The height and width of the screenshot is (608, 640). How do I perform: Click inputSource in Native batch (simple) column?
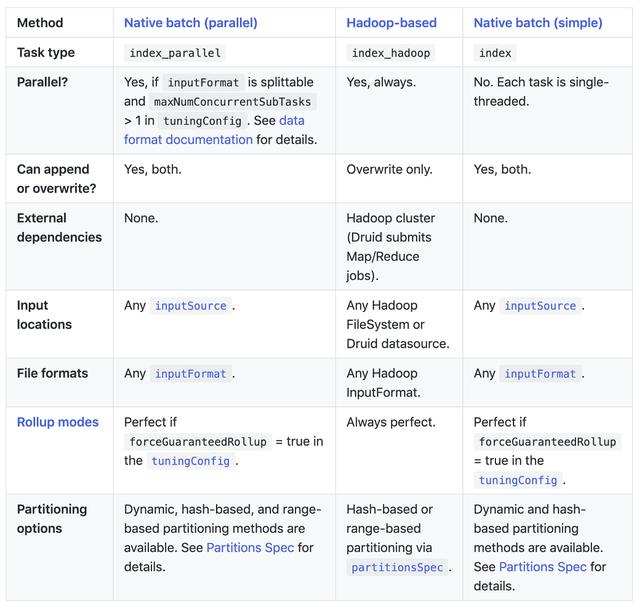pyautogui.click(x=540, y=306)
